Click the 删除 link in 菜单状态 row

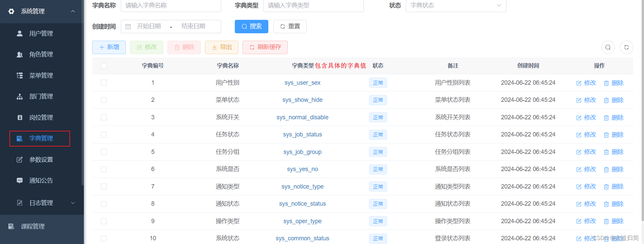614,100
